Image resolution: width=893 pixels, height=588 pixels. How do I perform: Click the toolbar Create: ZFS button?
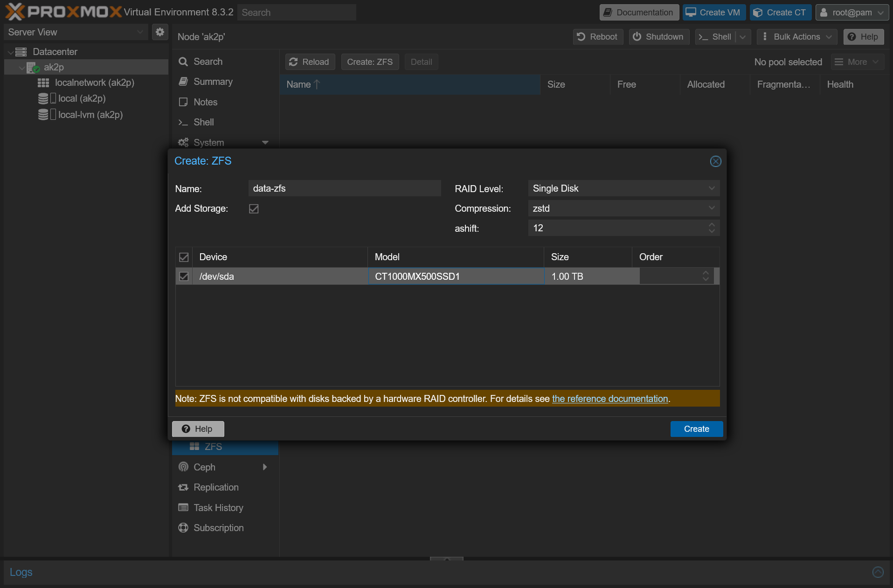coord(370,62)
